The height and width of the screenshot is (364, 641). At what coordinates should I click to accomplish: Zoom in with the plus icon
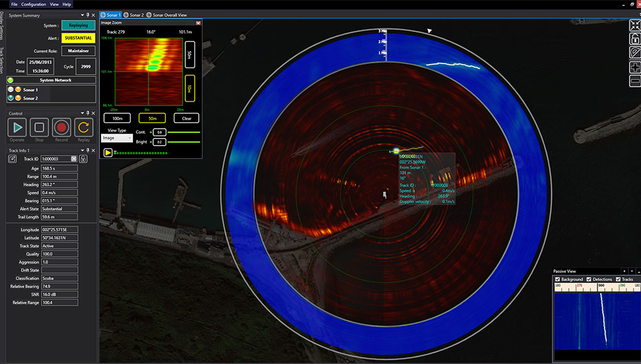click(635, 67)
